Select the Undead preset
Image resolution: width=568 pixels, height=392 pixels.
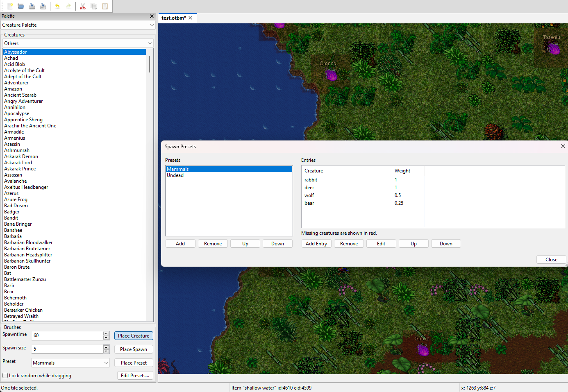[x=175, y=175]
